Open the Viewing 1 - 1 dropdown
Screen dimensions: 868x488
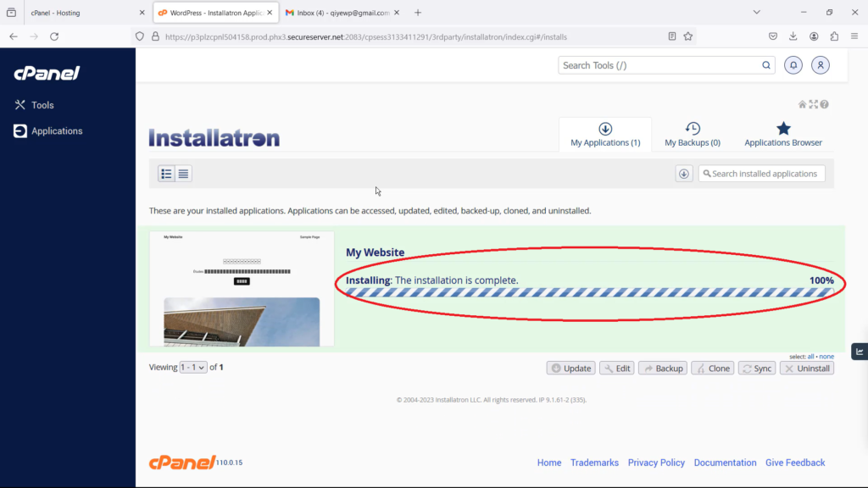click(192, 368)
